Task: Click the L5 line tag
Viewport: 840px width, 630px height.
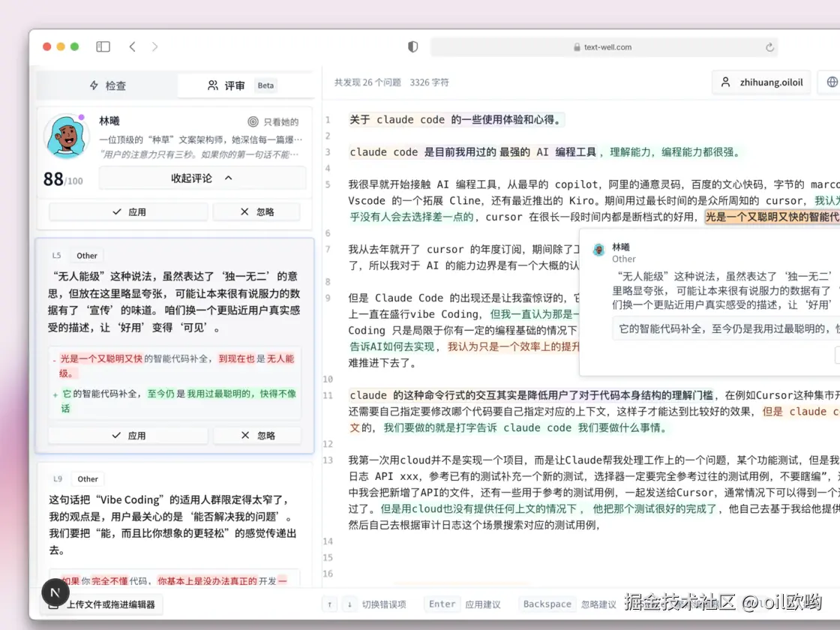Action: click(57, 256)
